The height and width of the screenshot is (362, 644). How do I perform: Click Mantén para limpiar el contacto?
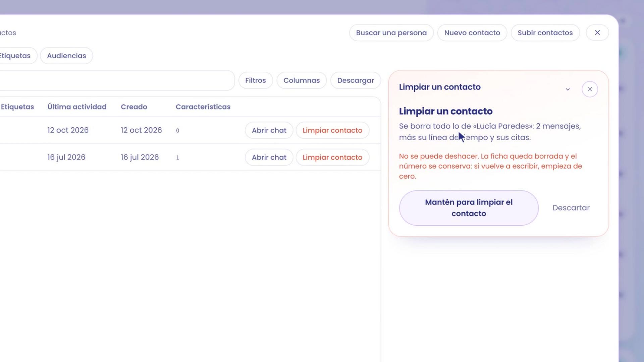coord(469,208)
